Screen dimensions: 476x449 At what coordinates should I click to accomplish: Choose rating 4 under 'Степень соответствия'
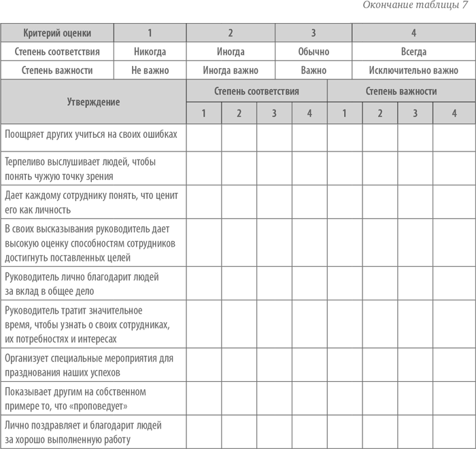tap(309, 113)
